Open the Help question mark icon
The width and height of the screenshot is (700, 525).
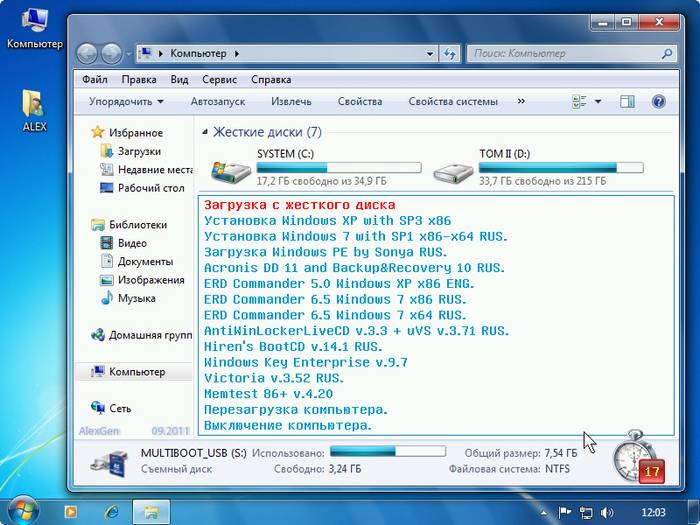658,101
